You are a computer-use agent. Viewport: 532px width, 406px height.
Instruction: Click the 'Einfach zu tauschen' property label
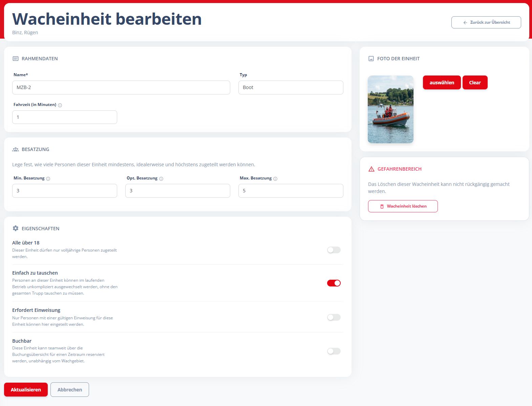35,273
